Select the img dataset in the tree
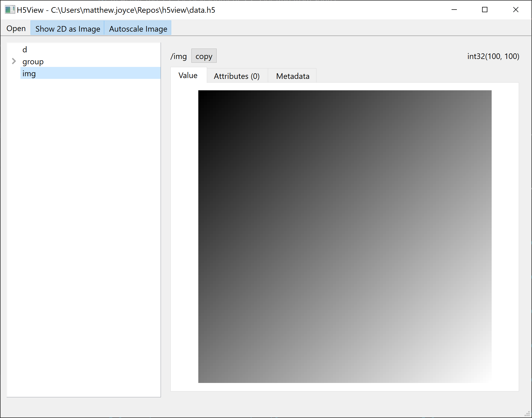Viewport: 532px width, 418px height. point(29,74)
